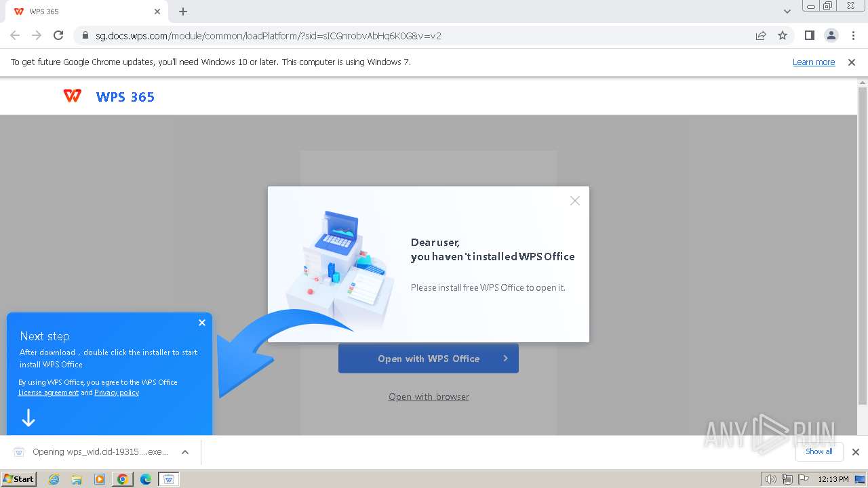This screenshot has height=488, width=868.
Task: Toggle the Chrome side panel
Action: [809, 35]
